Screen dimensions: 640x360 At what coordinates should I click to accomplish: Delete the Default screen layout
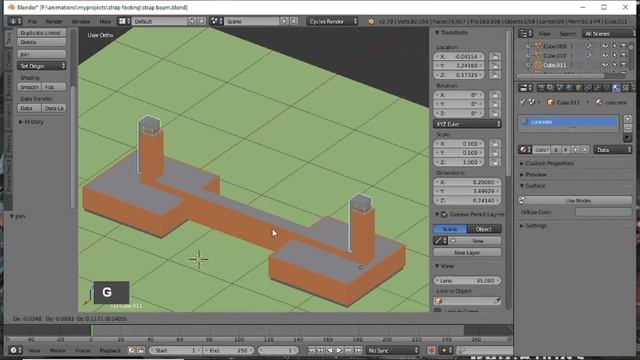point(202,21)
